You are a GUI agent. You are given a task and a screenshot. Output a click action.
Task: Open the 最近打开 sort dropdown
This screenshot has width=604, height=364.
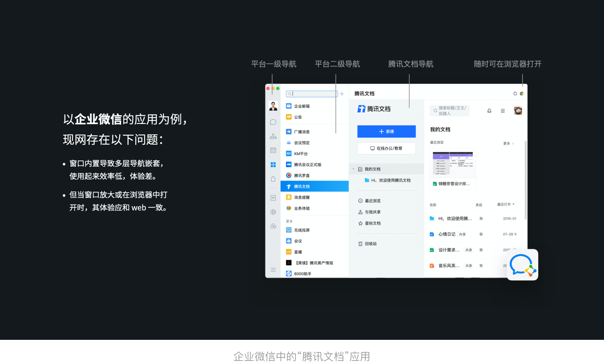[506, 205]
